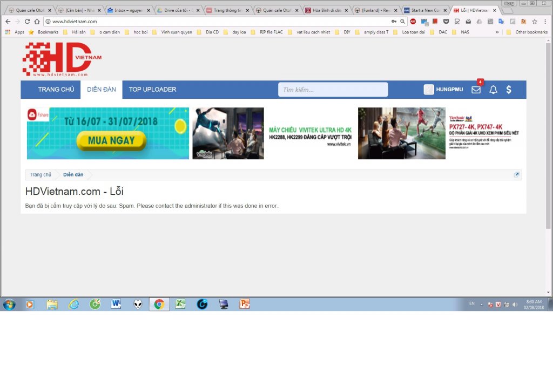Go to the browser Home page
Image resolution: width=553 pixels, height=392 pixels.
(37, 22)
